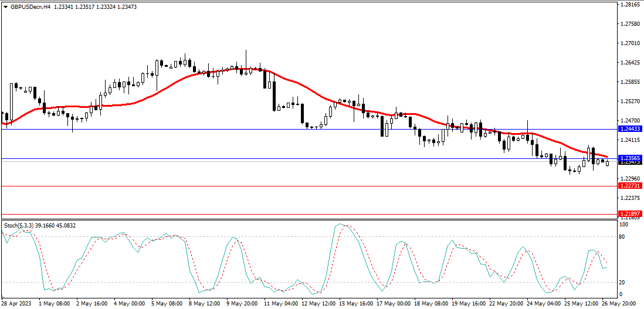Click the 12 May 12:00 time label
The width and height of the screenshot is (644, 309).
(317, 304)
